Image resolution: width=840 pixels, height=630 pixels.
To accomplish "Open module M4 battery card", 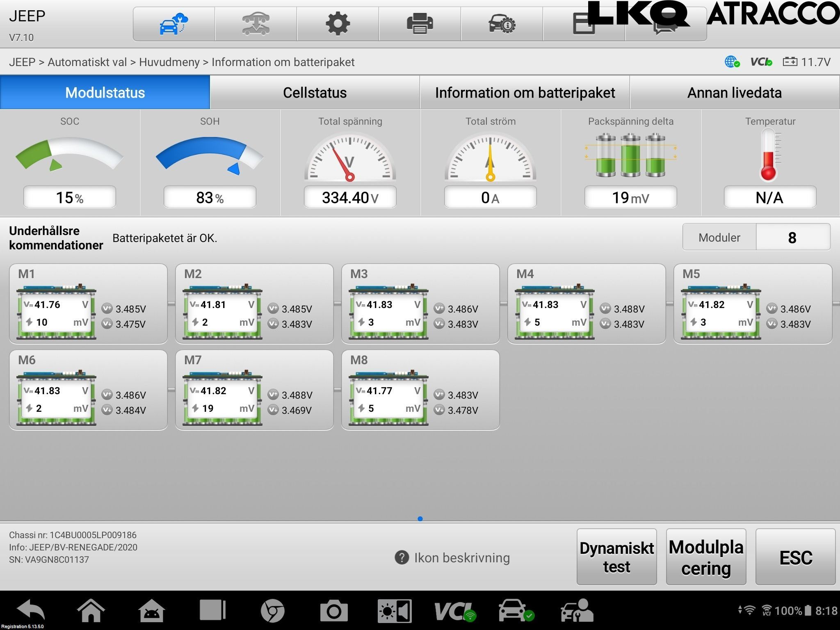I will [x=587, y=304].
